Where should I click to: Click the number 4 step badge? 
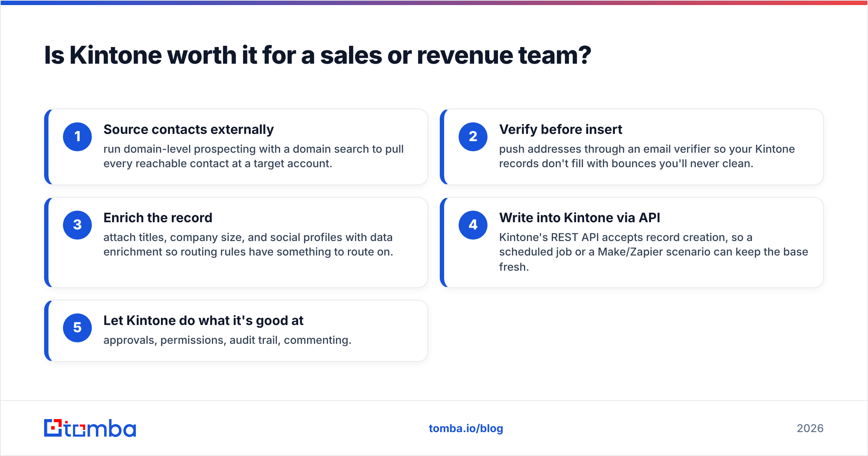(473, 225)
